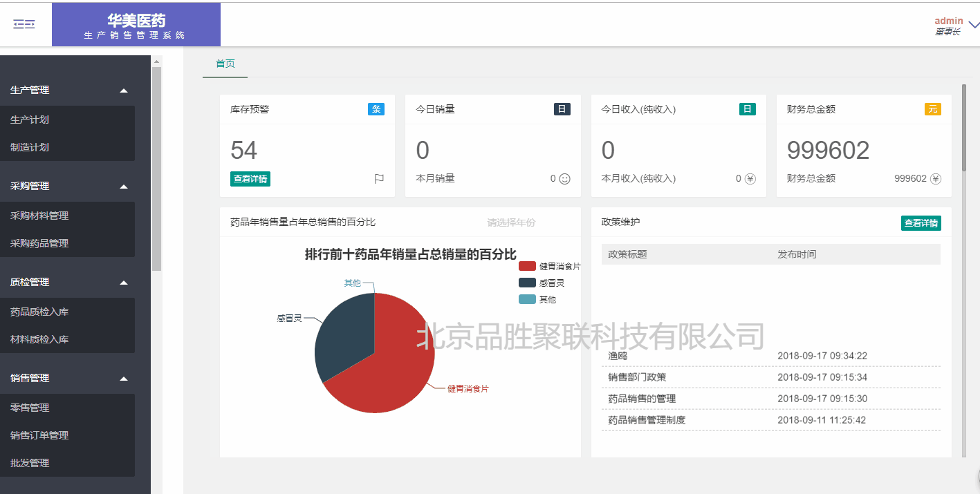Click the smiley icon beside 本月销量
This screenshot has height=494, width=980.
pyautogui.click(x=564, y=179)
